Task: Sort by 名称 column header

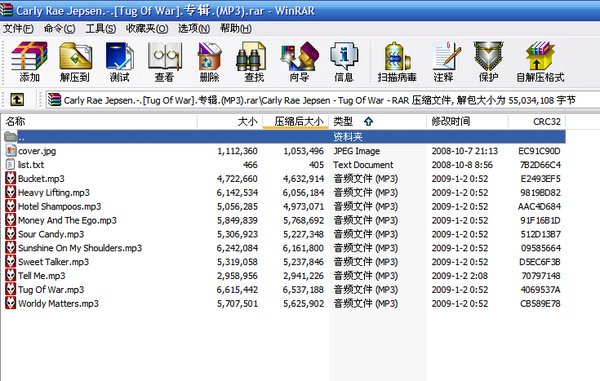Action: tap(99, 122)
